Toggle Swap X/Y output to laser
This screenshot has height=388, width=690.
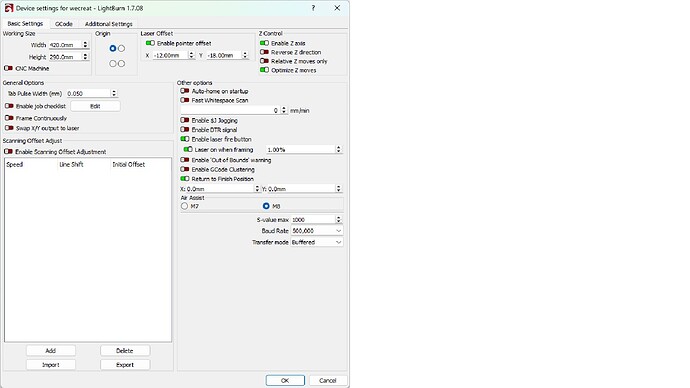click(x=9, y=128)
